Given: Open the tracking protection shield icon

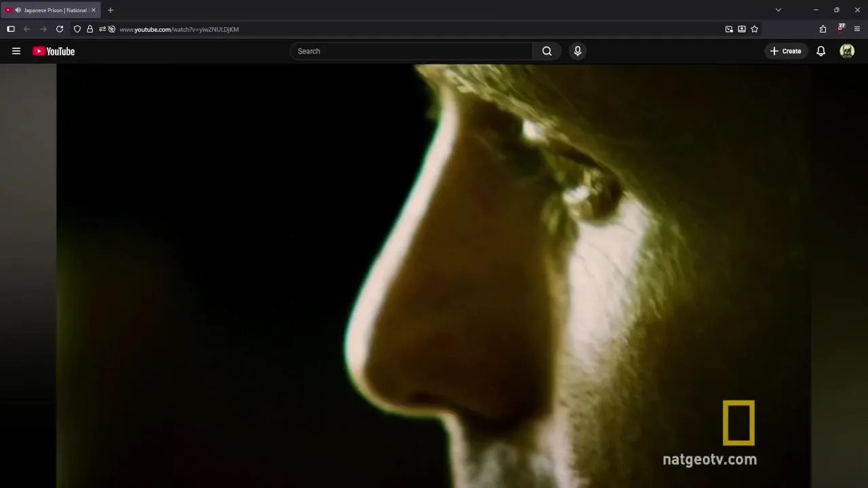Looking at the screenshot, I should point(77,29).
